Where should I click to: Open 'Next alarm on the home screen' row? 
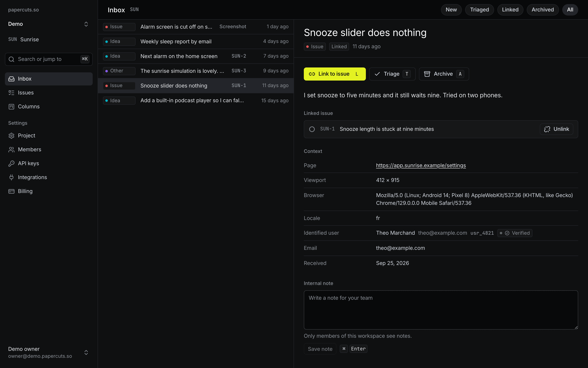tap(196, 56)
